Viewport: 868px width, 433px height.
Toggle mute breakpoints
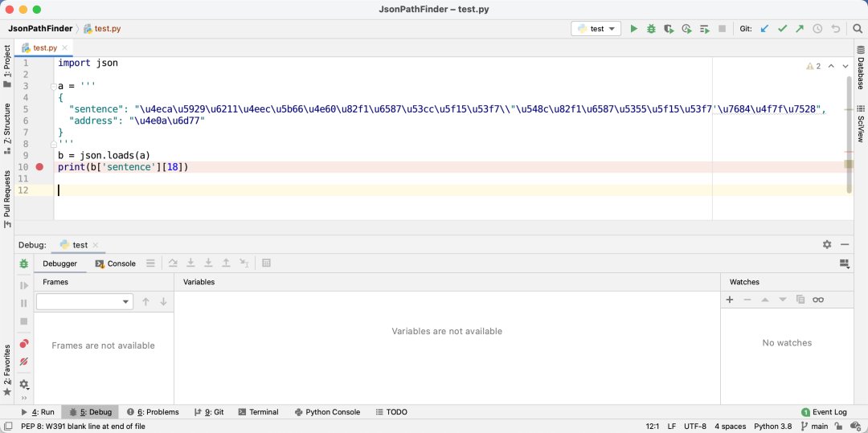tap(24, 362)
